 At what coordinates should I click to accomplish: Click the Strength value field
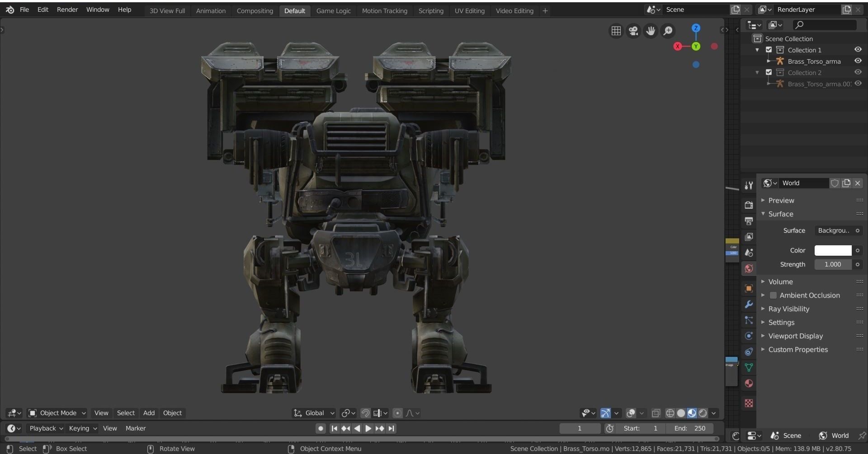pyautogui.click(x=833, y=264)
